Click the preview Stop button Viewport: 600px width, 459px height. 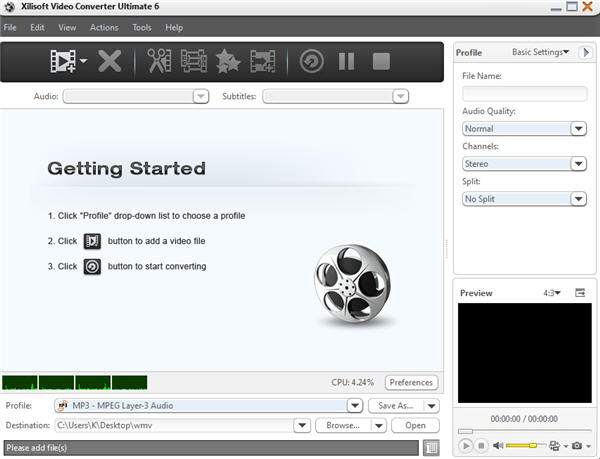click(481, 446)
